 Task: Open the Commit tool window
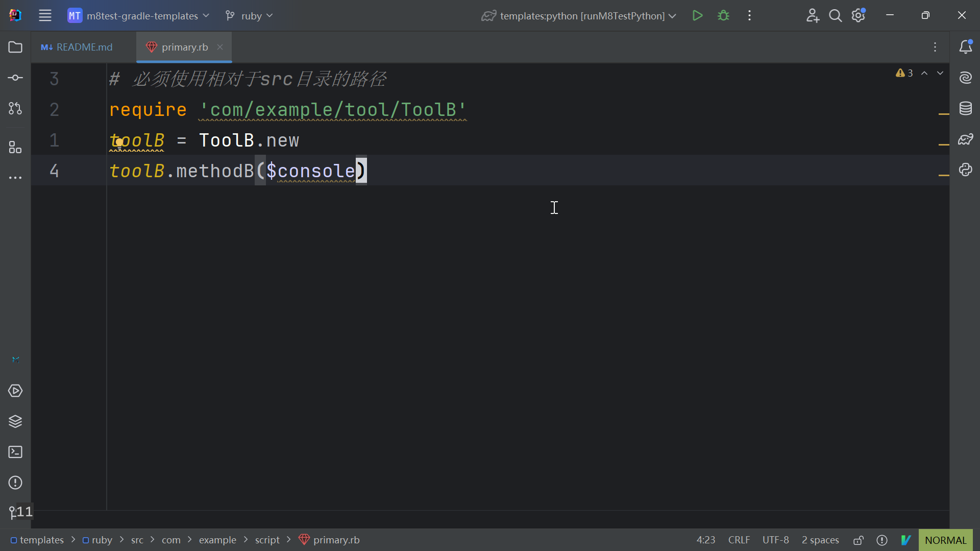(x=15, y=78)
